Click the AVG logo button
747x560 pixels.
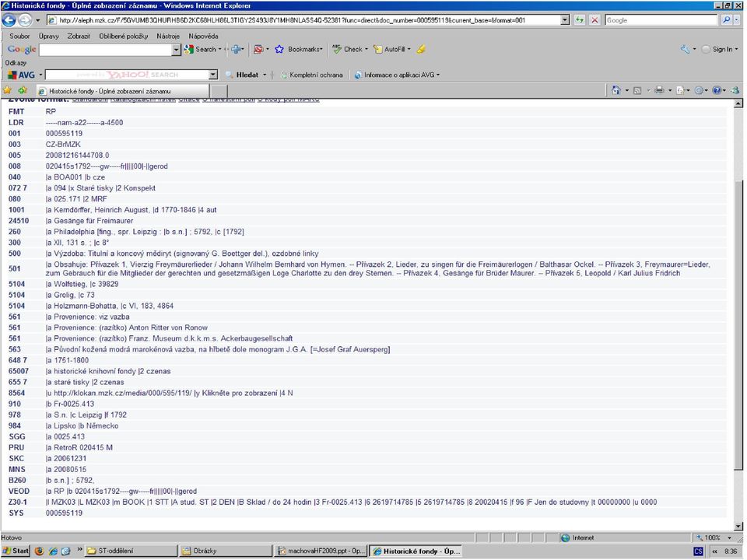(x=22, y=75)
